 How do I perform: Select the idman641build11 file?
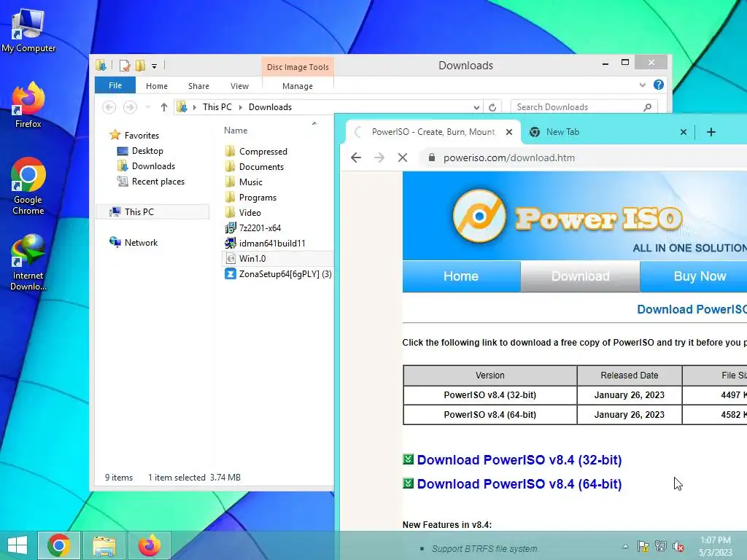click(271, 244)
